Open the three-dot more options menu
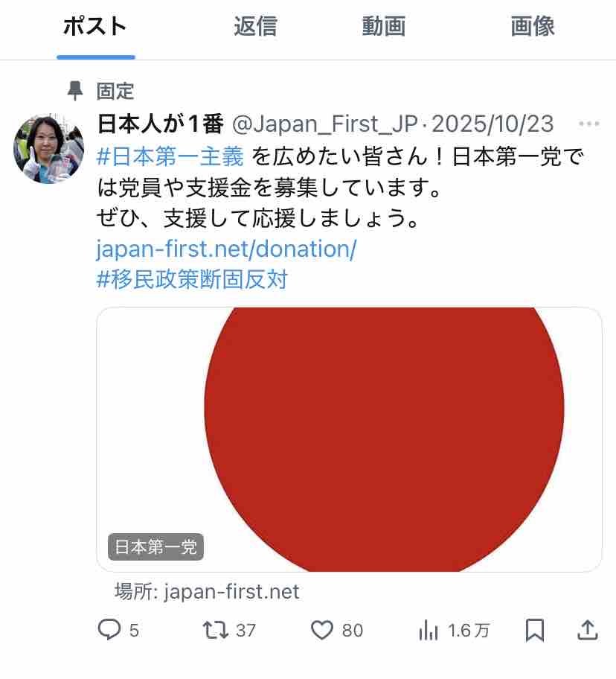Image resolution: width=616 pixels, height=679 pixels. coord(588,124)
